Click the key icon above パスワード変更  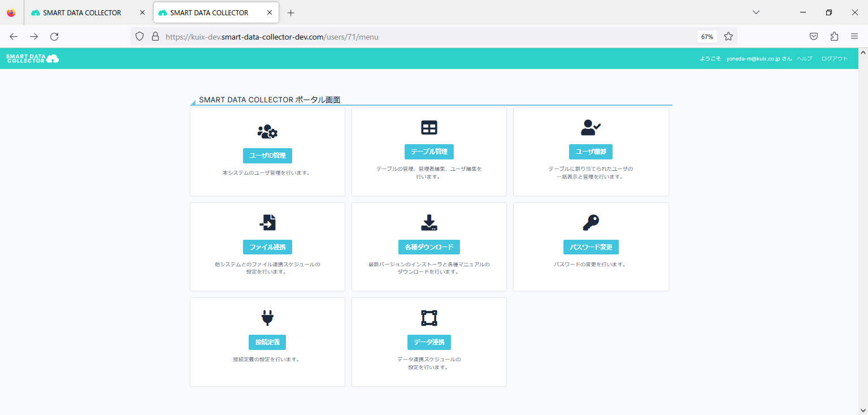click(591, 223)
